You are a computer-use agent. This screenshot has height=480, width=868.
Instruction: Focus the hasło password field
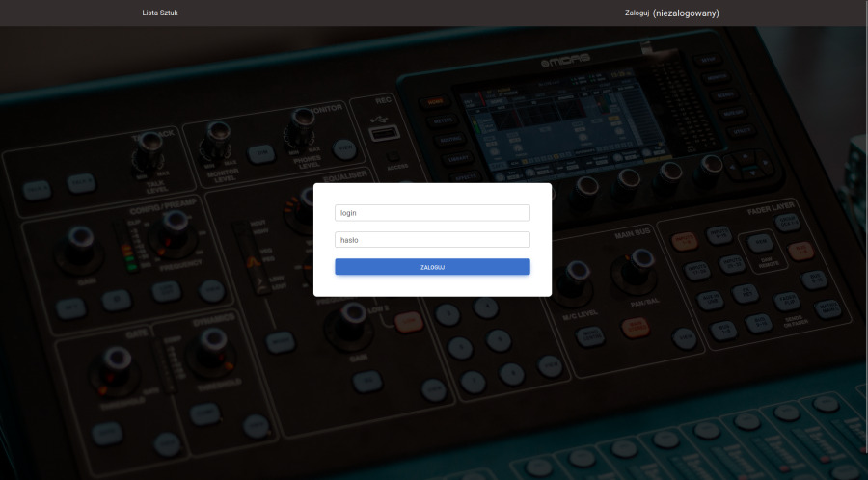[432, 239]
